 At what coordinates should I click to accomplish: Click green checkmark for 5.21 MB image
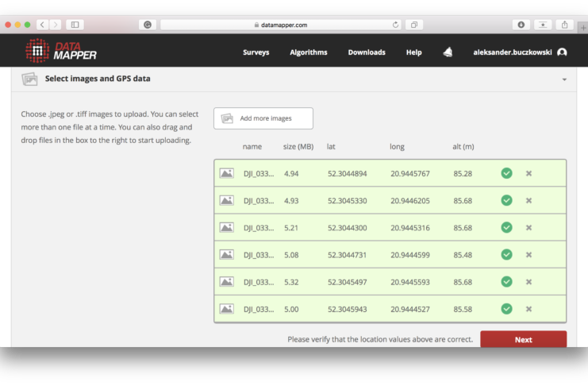tap(506, 227)
